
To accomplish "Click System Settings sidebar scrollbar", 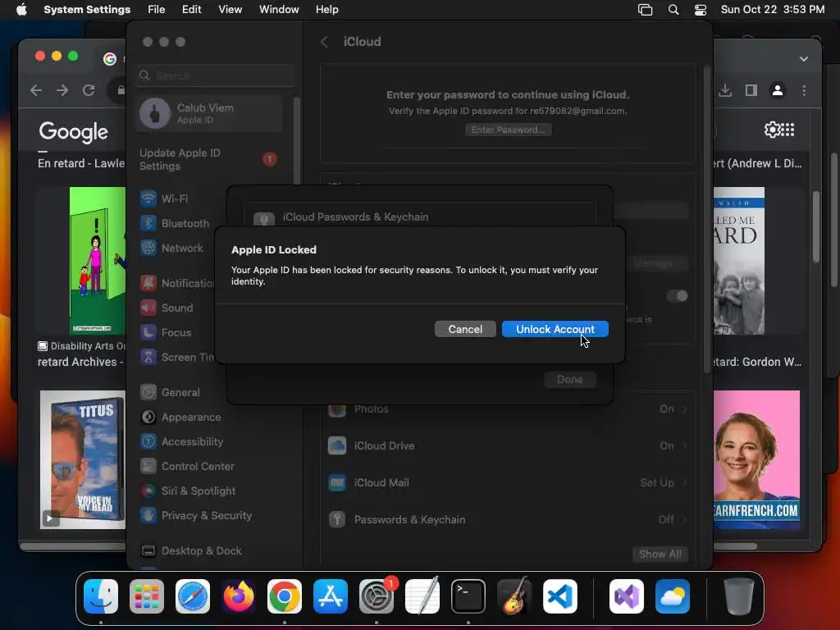I will click(296, 140).
